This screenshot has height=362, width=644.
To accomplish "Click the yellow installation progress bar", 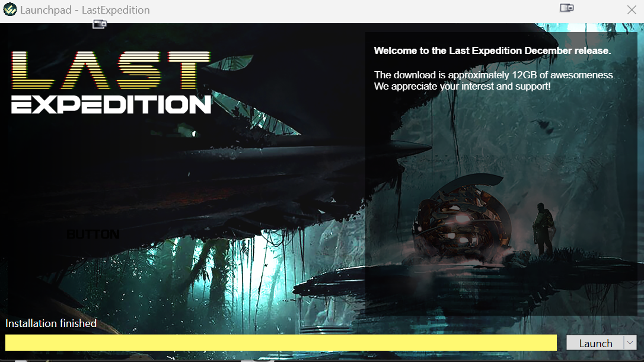I will [x=281, y=342].
